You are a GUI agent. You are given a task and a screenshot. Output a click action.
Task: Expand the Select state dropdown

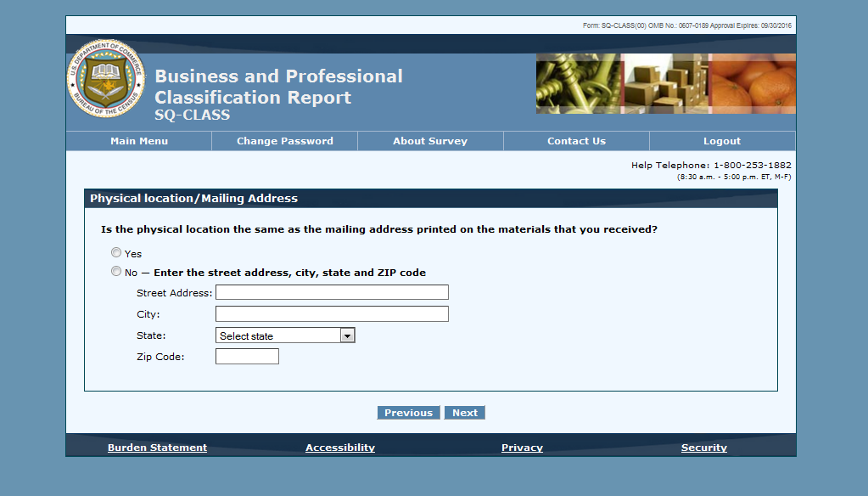285,335
